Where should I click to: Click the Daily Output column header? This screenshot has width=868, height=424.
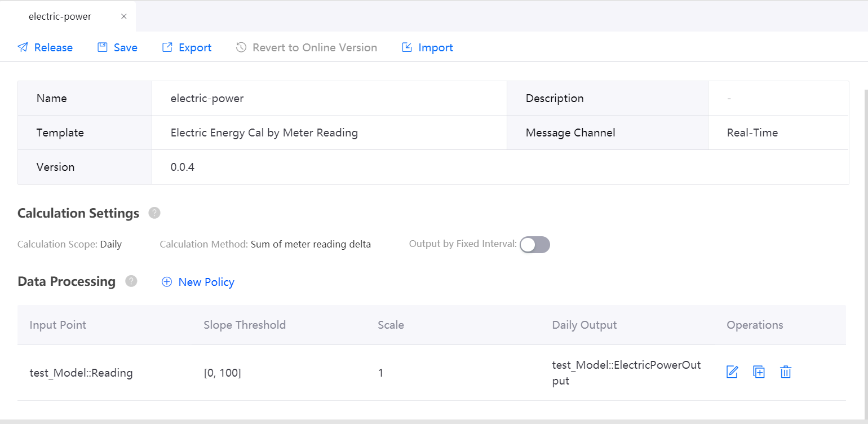[584, 325]
